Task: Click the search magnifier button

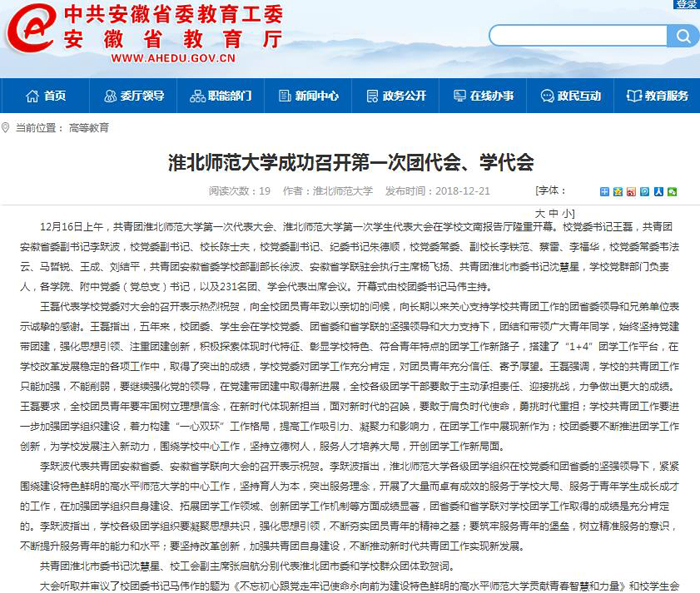Action: pyautogui.click(x=683, y=36)
